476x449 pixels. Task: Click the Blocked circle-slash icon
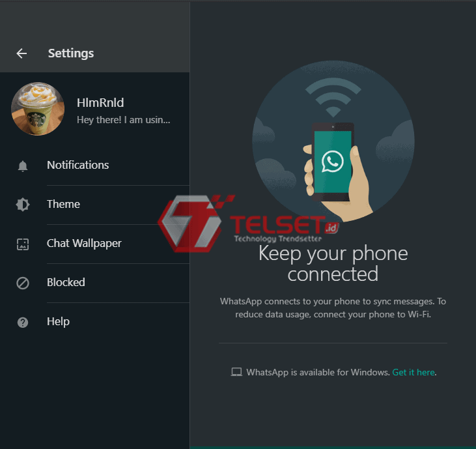click(x=23, y=283)
